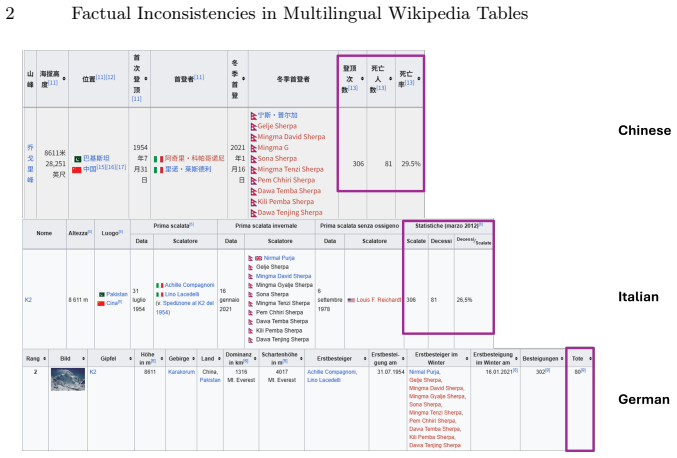
Task: Sort German table by Tote column
Action: pyautogui.click(x=590, y=359)
